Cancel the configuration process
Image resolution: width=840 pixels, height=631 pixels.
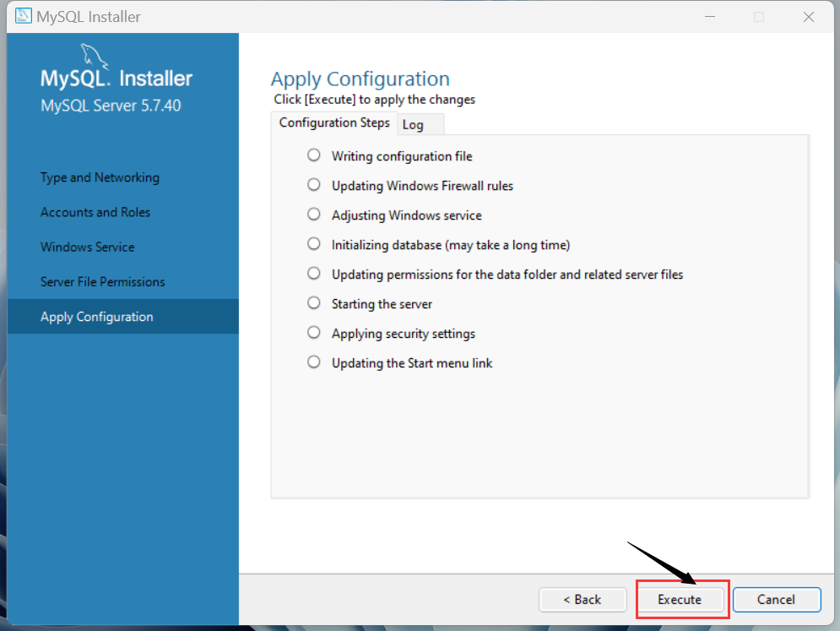click(x=776, y=599)
